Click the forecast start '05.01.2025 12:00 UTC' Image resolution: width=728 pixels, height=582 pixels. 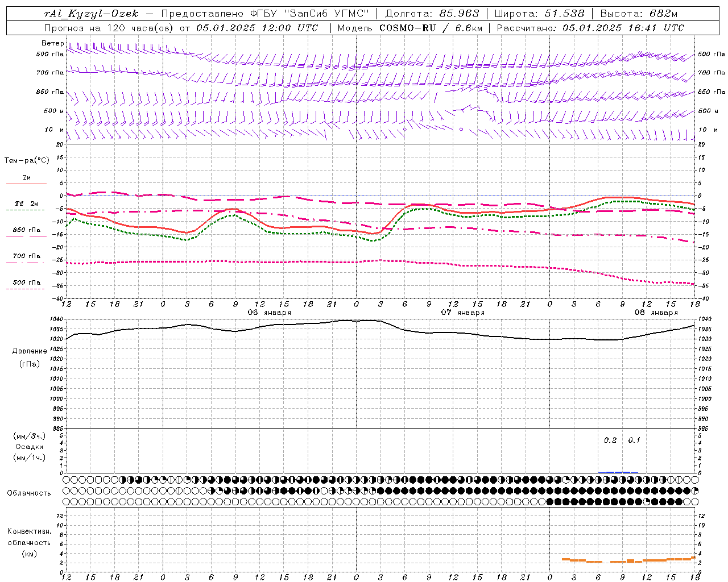257,28
